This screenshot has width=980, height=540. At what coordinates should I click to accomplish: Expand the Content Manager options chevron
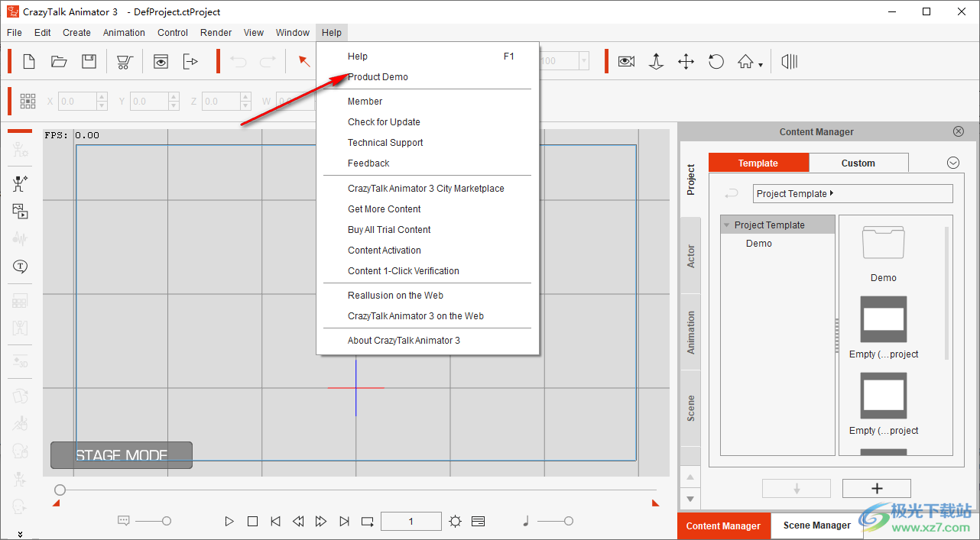coord(952,163)
